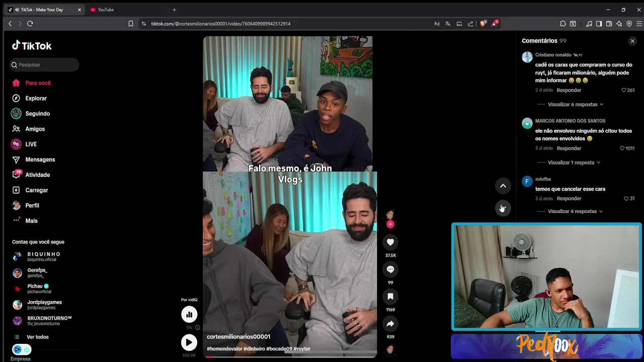Open Pichau followed account

pyautogui.click(x=32, y=289)
